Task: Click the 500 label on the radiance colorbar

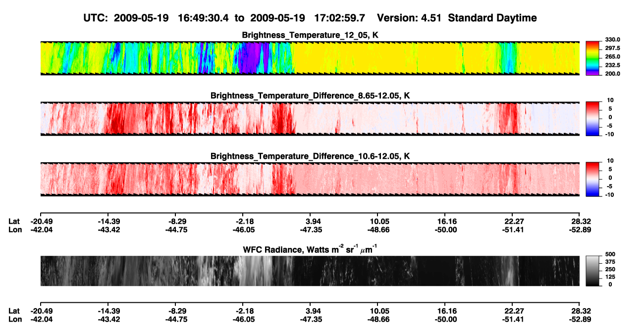Action: [x=610, y=254]
